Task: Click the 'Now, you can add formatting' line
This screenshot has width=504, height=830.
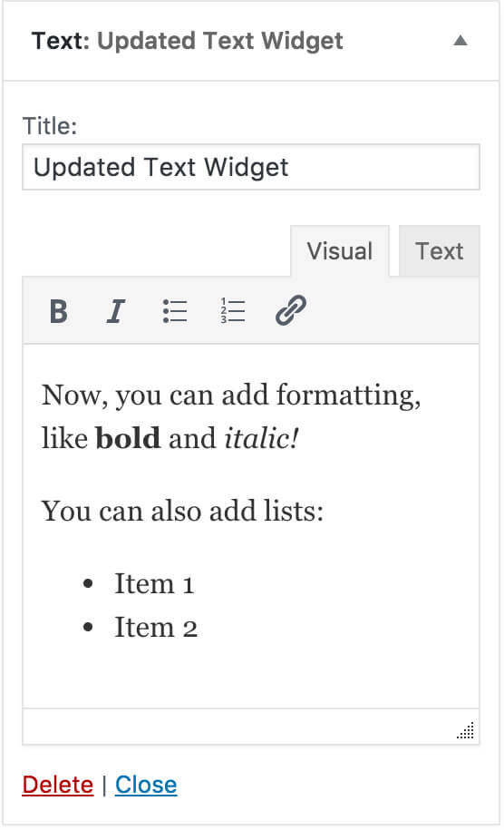Action: [231, 395]
